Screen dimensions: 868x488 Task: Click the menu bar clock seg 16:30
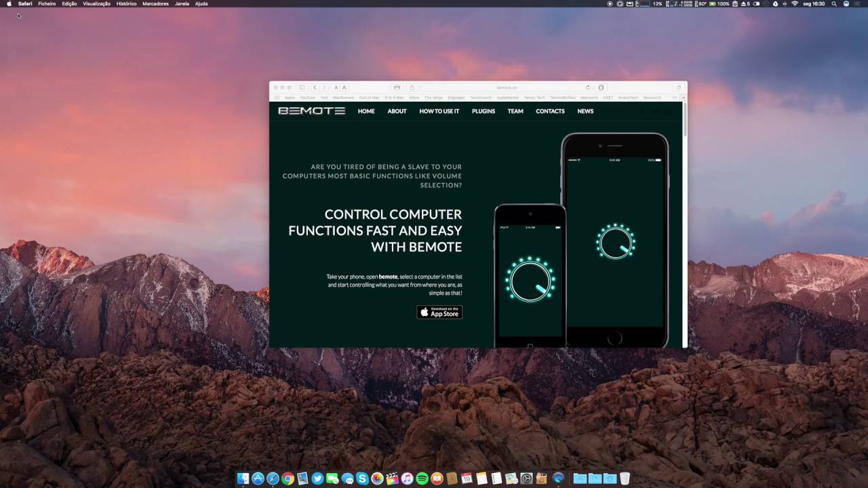click(x=814, y=3)
